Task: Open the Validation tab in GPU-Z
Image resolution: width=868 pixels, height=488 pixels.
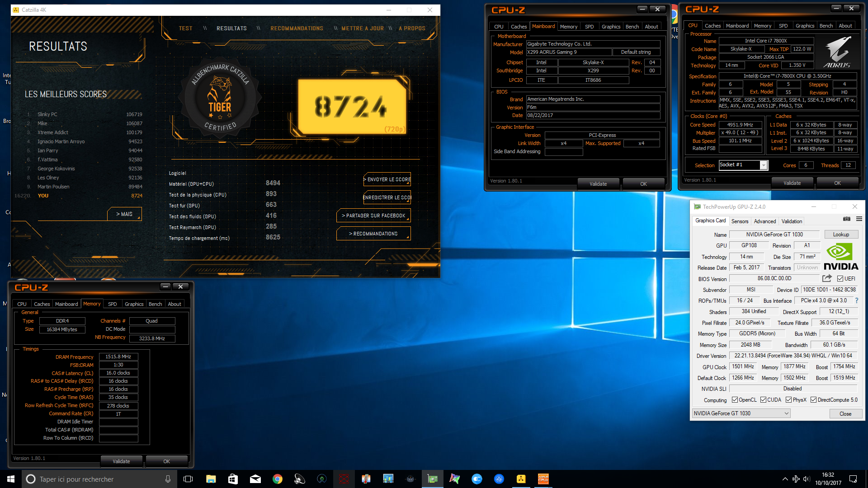Action: tap(792, 221)
